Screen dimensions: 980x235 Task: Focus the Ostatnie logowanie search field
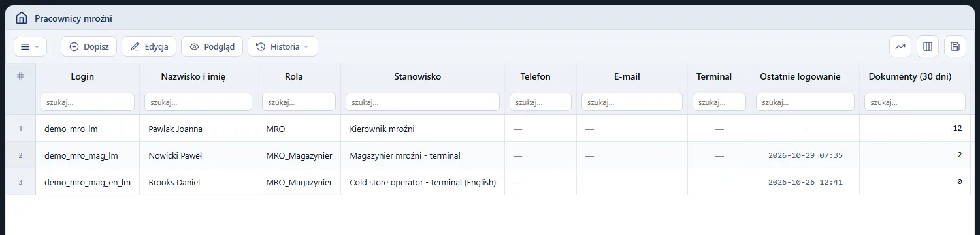805,102
